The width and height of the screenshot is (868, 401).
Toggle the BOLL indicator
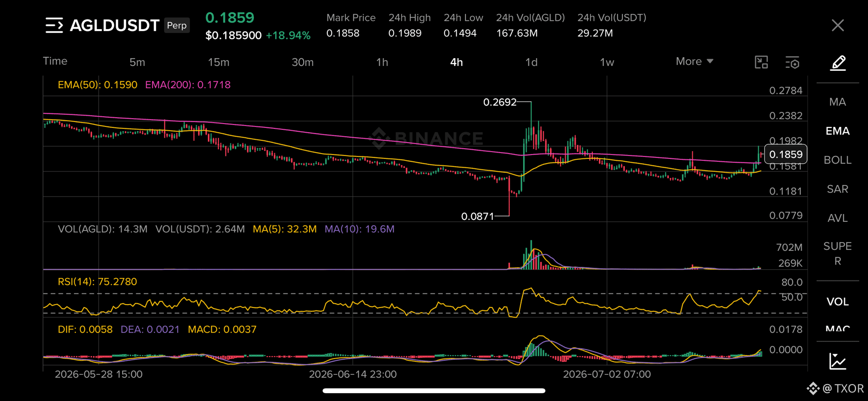837,160
